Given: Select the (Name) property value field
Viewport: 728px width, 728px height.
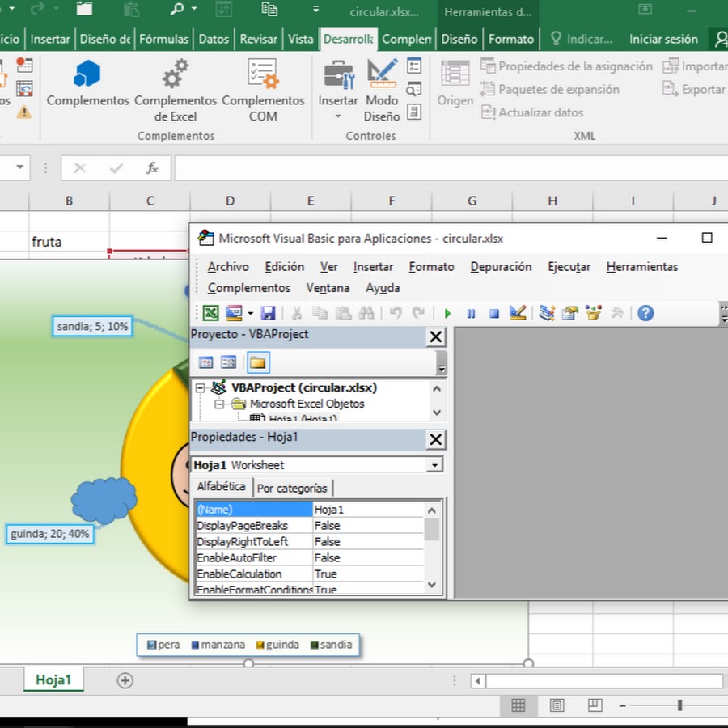Looking at the screenshot, I should click(x=367, y=510).
